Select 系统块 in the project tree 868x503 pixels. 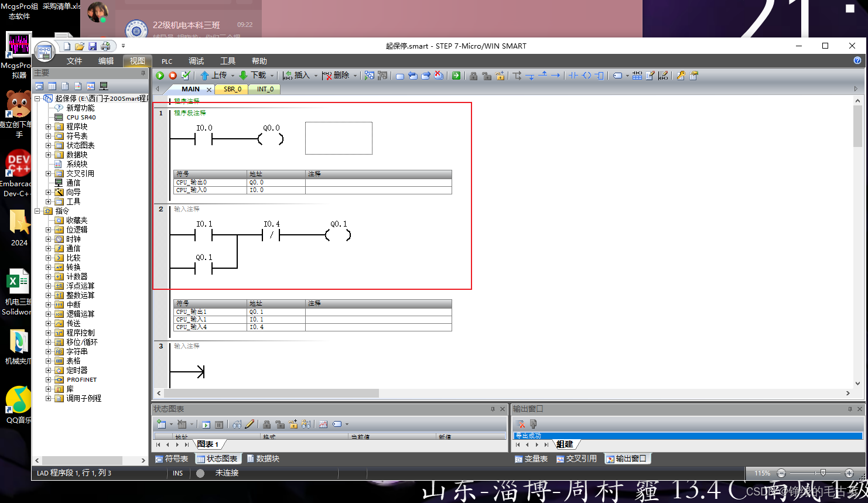pos(77,164)
